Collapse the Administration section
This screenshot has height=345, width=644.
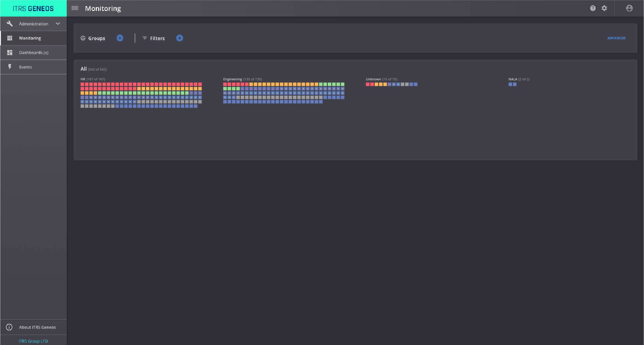click(58, 23)
